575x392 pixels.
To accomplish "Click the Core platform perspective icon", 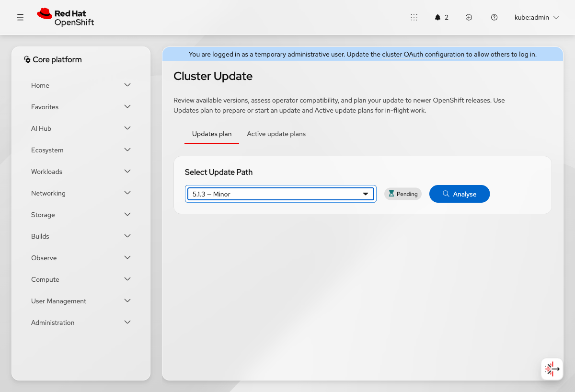I will (27, 59).
